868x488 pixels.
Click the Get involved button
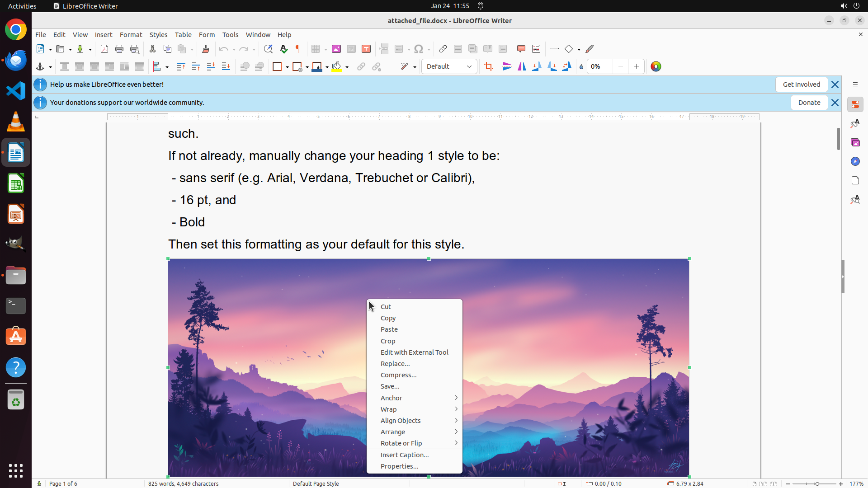tap(801, 84)
